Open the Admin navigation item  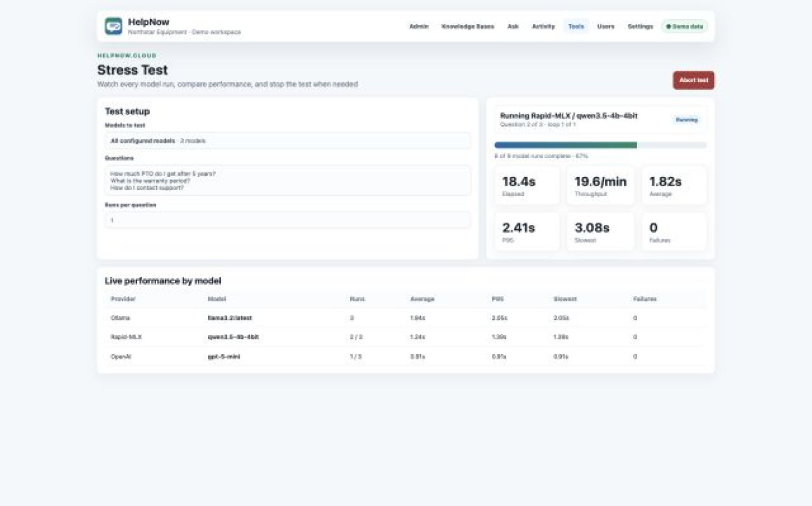pos(419,27)
